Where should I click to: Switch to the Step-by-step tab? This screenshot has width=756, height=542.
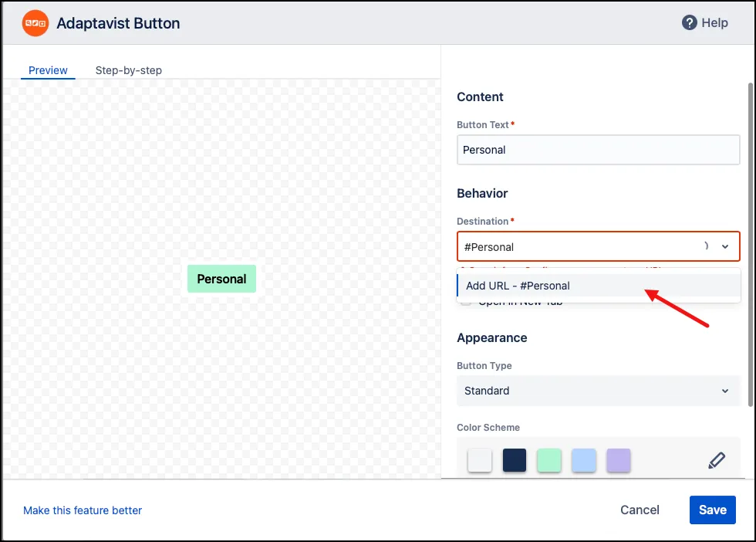click(x=128, y=70)
